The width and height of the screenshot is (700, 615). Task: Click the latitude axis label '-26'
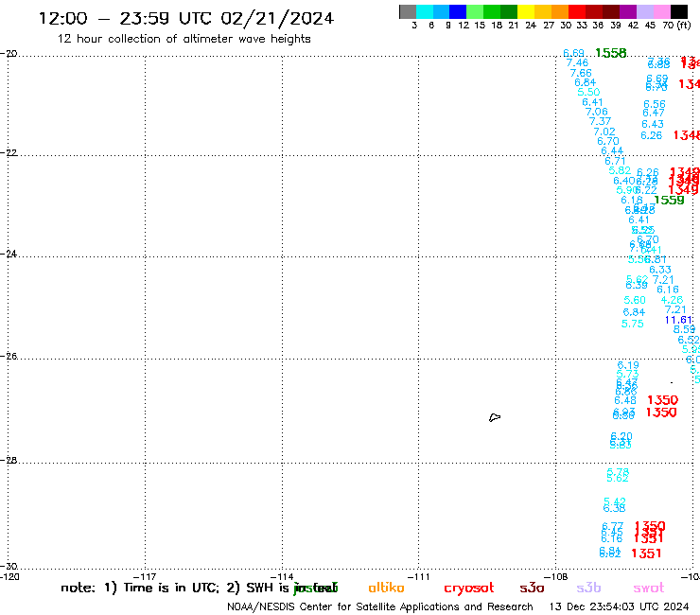[9, 357]
